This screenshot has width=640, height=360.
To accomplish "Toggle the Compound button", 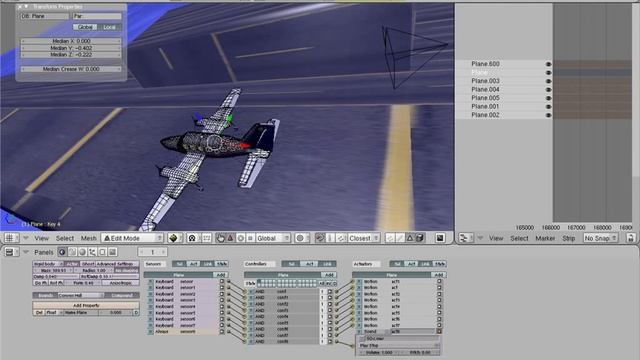I will coord(122,295).
